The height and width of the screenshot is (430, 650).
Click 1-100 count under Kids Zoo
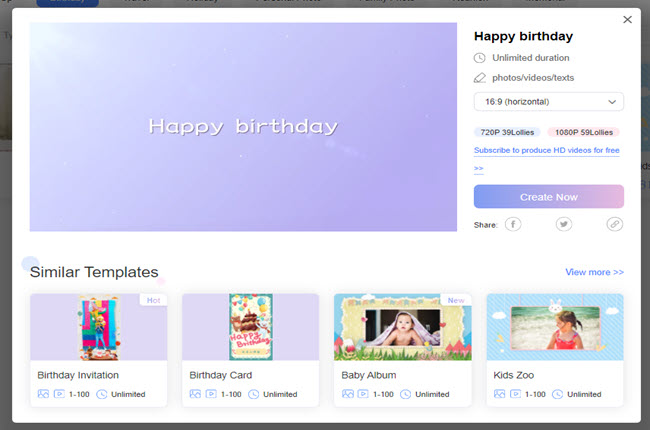(x=535, y=394)
